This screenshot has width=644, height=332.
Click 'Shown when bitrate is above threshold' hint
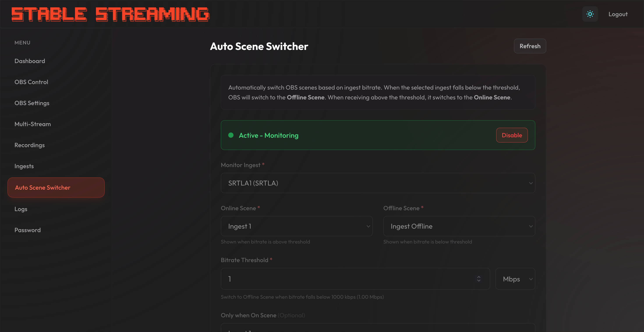(x=265, y=242)
